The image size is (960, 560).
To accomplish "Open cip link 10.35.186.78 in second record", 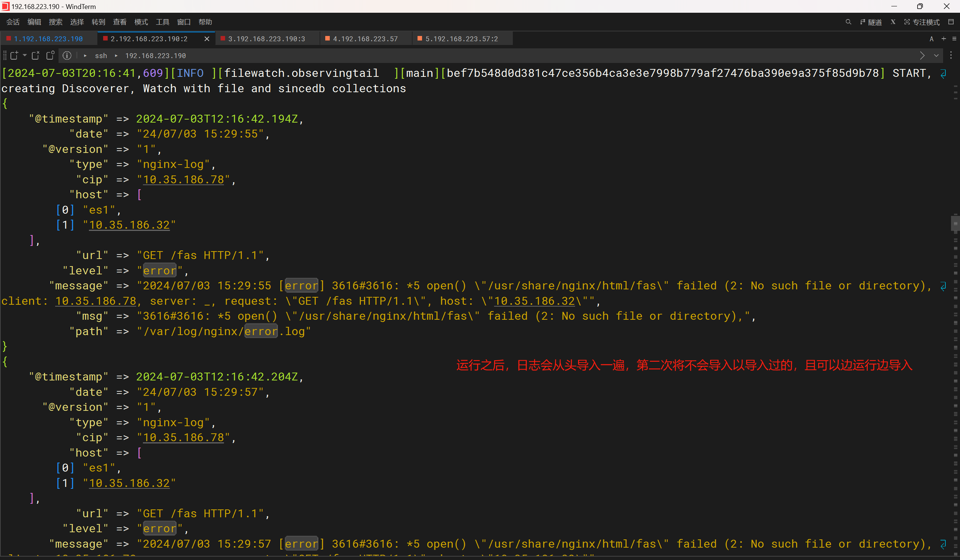I will point(183,437).
